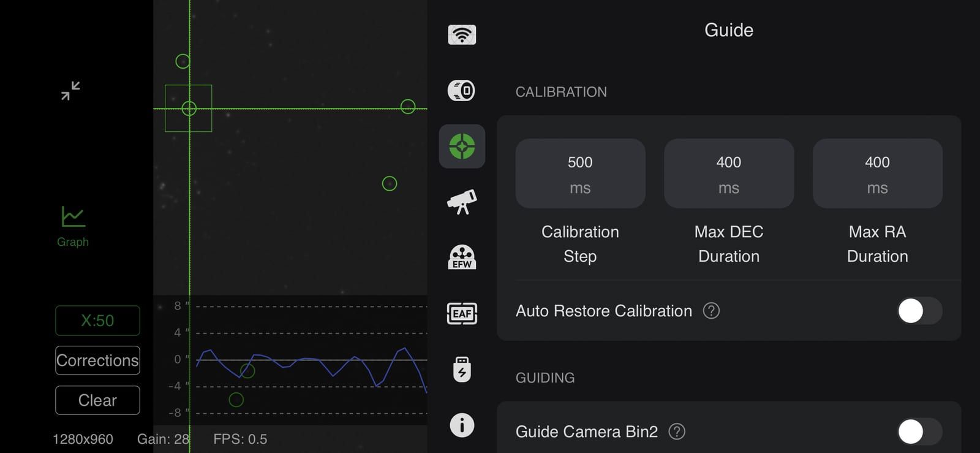Open the info about icon
Screen dimensions: 980x453
pos(462,425)
